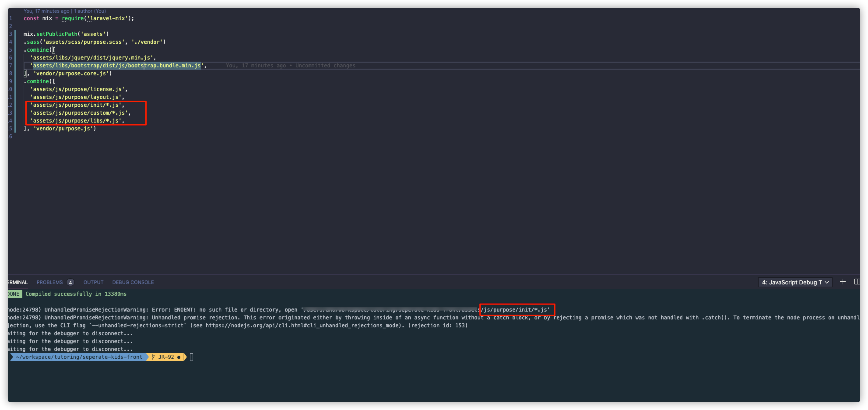Click the problems count badge showing 4
This screenshot has height=410, width=868.
point(70,282)
